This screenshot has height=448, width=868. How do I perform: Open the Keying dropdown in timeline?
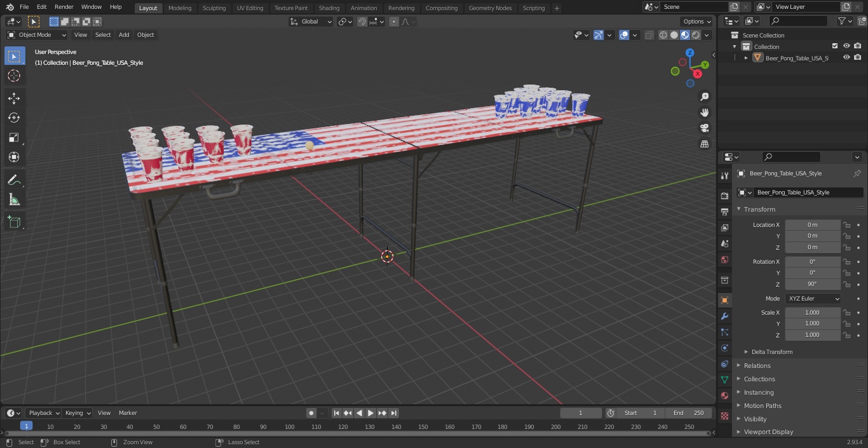click(x=78, y=413)
